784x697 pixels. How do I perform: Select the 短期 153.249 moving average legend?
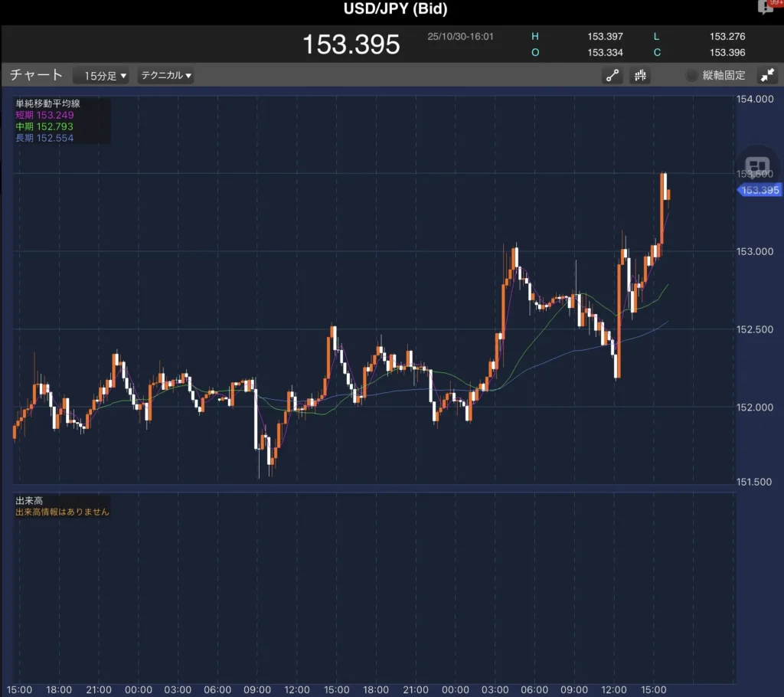point(45,115)
